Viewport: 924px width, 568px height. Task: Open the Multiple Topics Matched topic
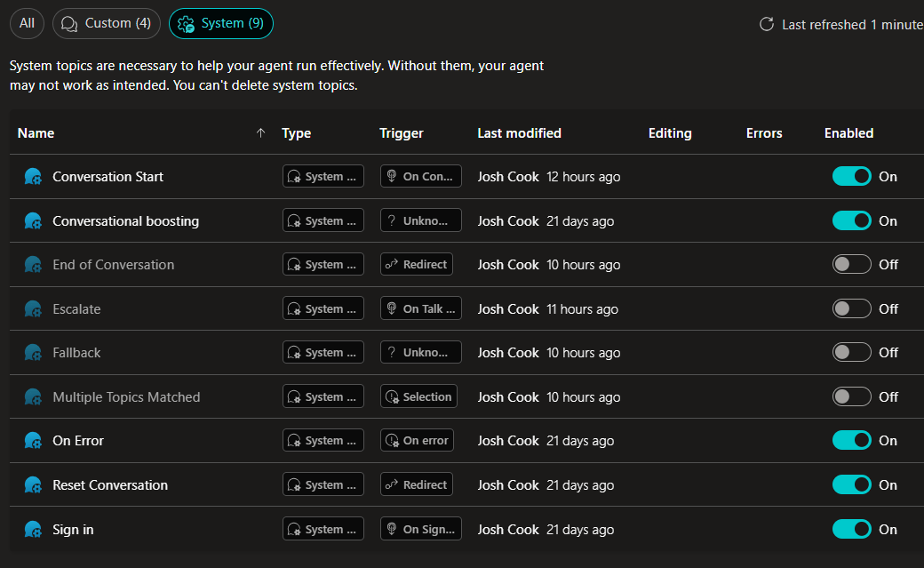pyautogui.click(x=127, y=397)
